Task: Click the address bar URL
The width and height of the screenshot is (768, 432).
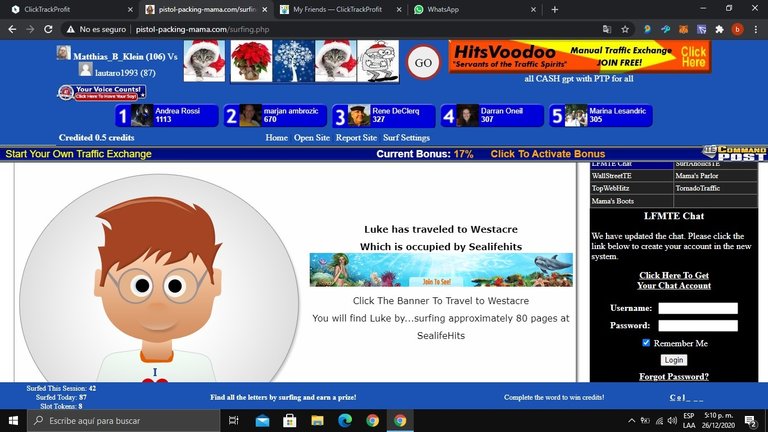Action: pyautogui.click(x=202, y=29)
